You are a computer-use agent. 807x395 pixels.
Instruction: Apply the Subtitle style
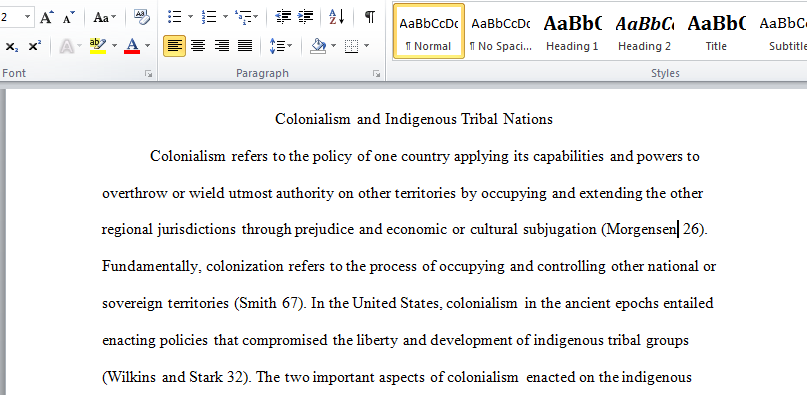tap(782, 31)
